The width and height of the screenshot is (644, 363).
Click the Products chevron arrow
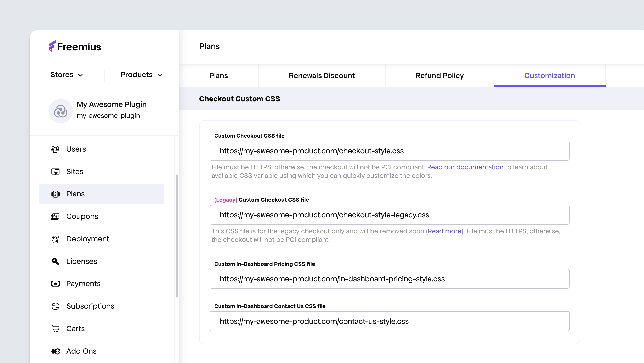[160, 75]
